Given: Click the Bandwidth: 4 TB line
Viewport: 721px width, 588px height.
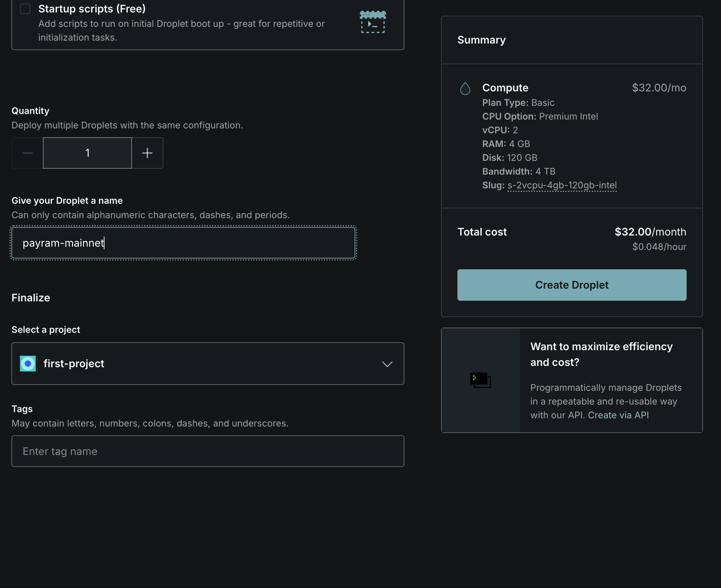Looking at the screenshot, I should point(519,171).
